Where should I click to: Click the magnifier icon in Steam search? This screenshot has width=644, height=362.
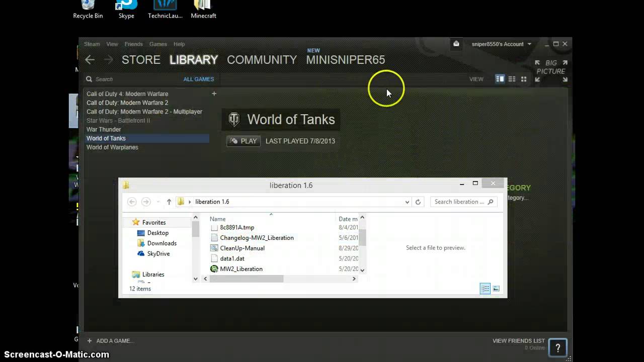89,79
